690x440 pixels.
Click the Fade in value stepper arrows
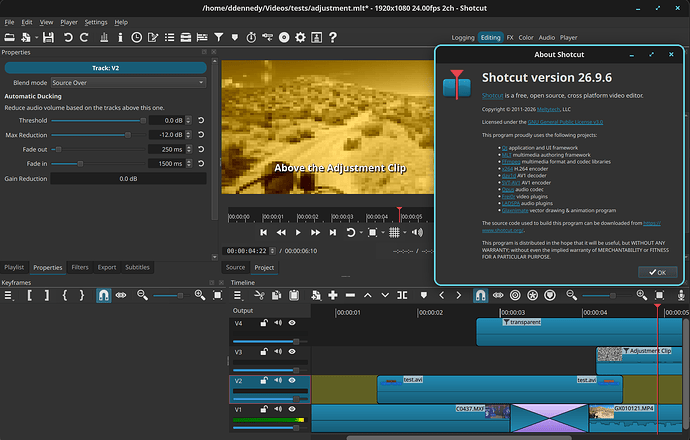pyautogui.click(x=188, y=163)
